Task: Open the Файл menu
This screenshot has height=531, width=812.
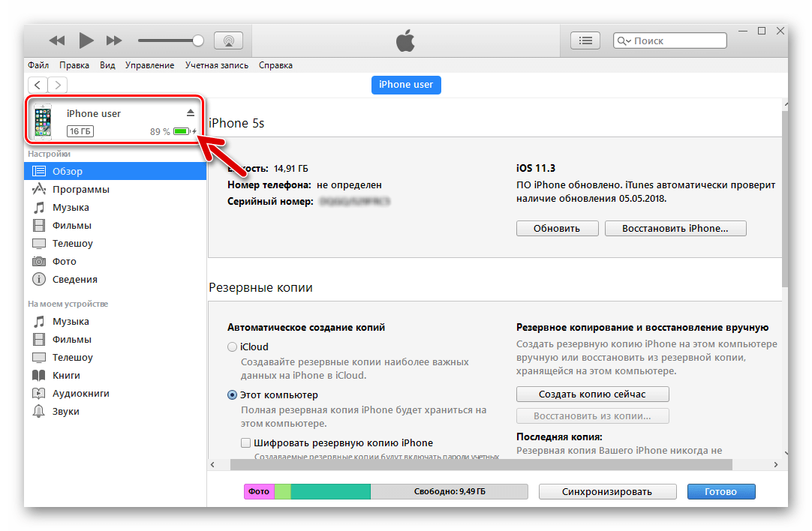Action: [x=38, y=65]
